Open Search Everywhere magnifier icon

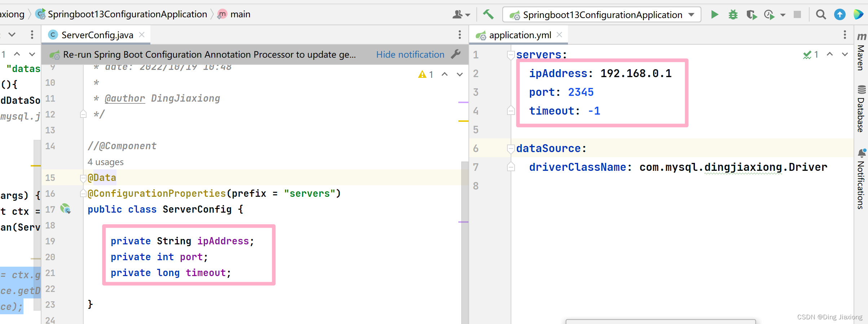821,14
